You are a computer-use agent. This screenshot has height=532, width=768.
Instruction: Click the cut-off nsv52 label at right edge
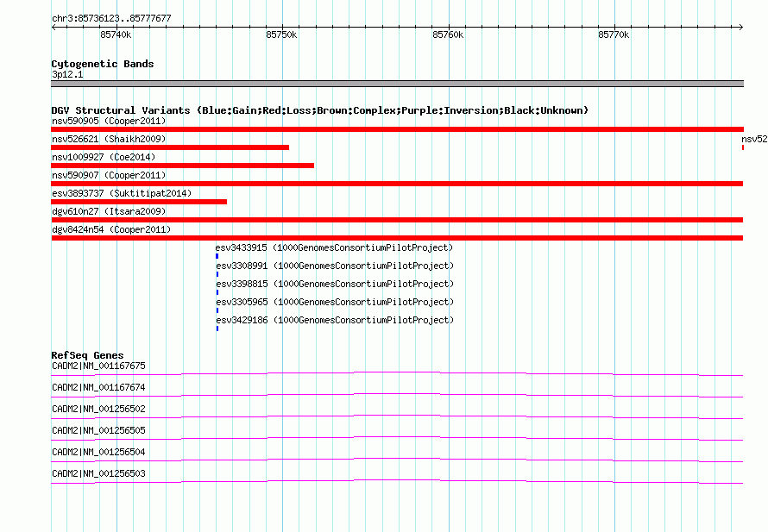coord(754,139)
